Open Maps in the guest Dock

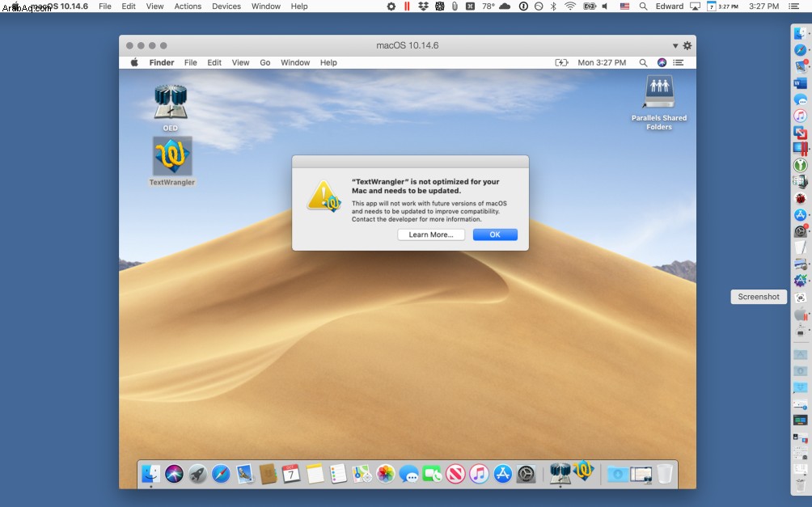[362, 473]
